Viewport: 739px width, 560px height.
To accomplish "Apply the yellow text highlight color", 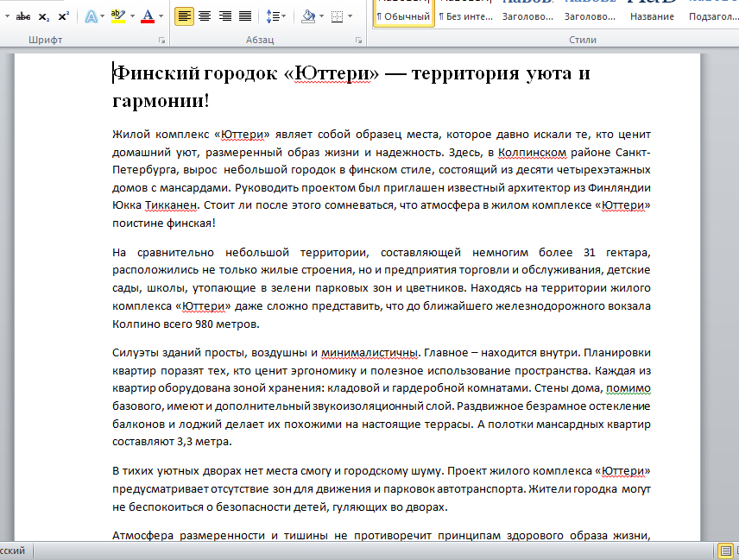I will click(117, 16).
